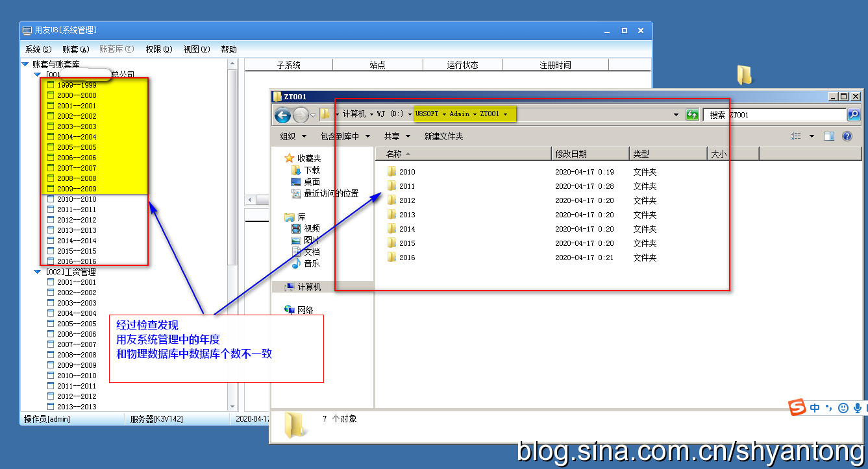
Task: Select the 下载 folder in favorites
Action: pos(312,170)
